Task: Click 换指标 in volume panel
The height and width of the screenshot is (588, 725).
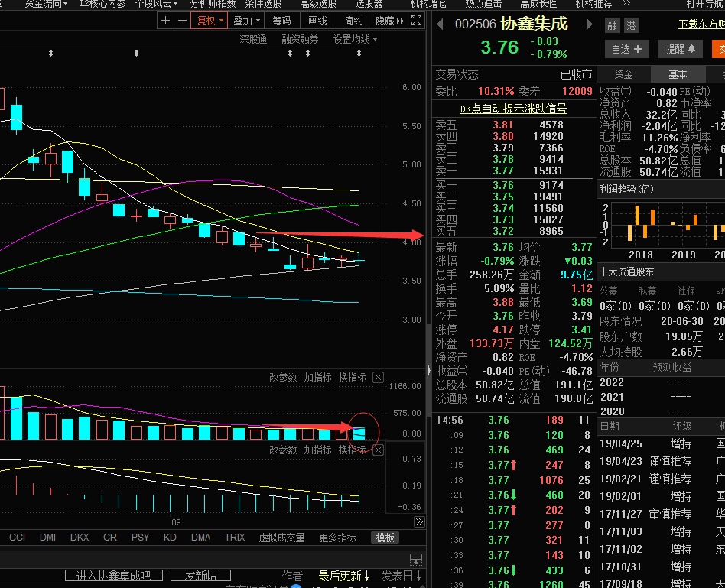Action: [353, 377]
